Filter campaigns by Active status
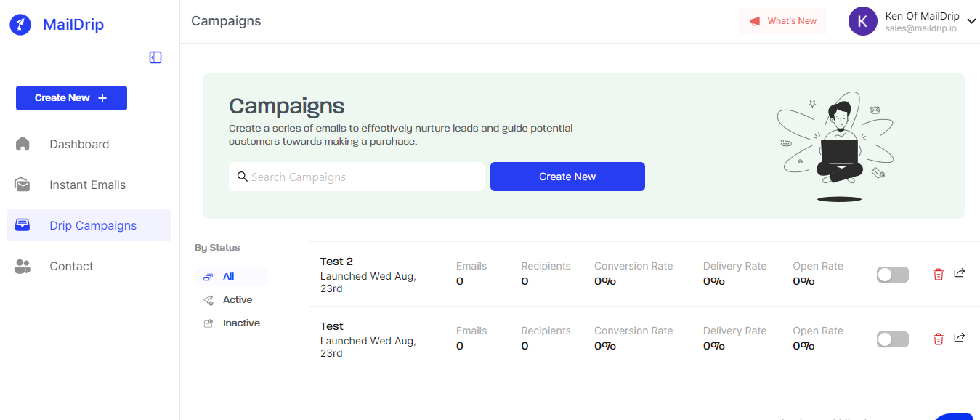 pos(231,300)
